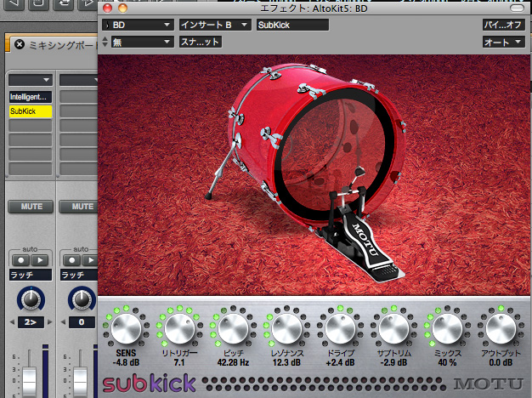Click the +2.4 dB drive value
Screen dimensions: 532x398
coord(340,362)
